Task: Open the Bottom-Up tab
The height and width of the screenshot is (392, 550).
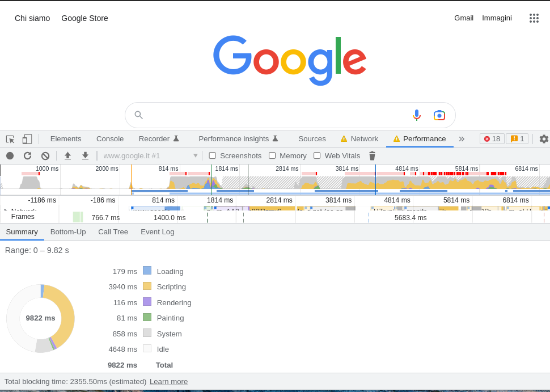Action: pos(68,232)
